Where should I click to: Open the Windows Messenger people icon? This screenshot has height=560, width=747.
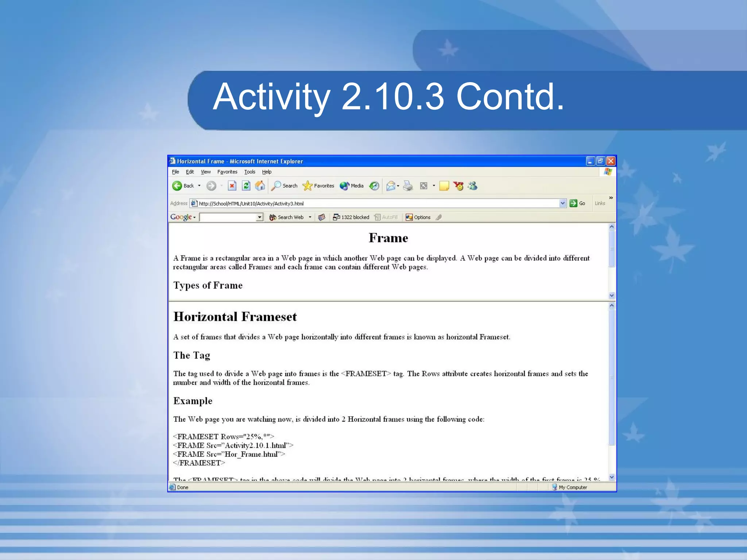click(x=473, y=186)
